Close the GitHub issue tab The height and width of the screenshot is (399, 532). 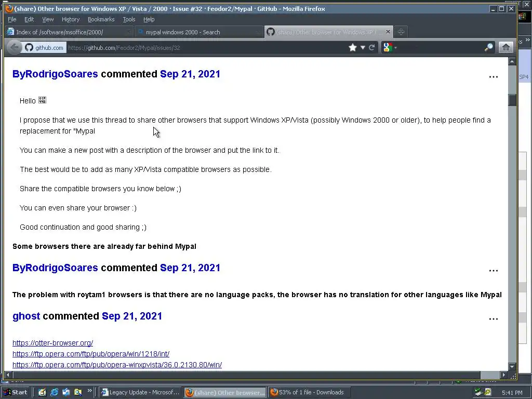(x=388, y=32)
